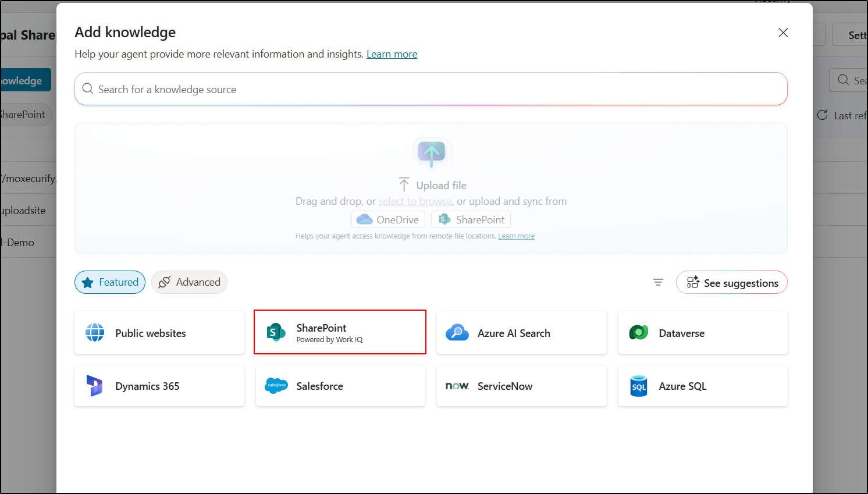Click the globe icon for Public websites
Viewport: 868px width, 494px height.
tap(95, 333)
